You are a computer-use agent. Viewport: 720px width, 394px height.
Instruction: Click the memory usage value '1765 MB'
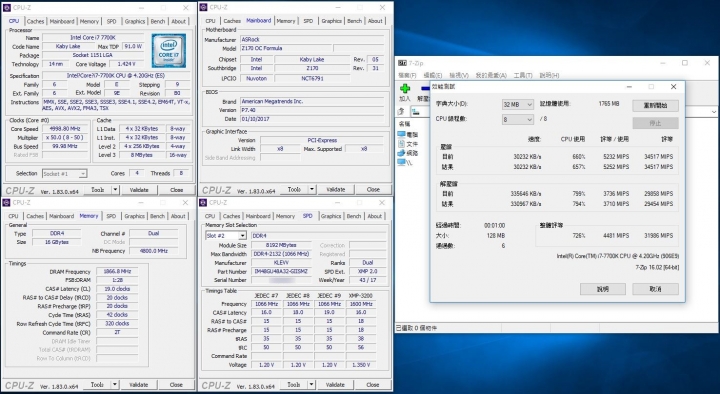pos(609,104)
